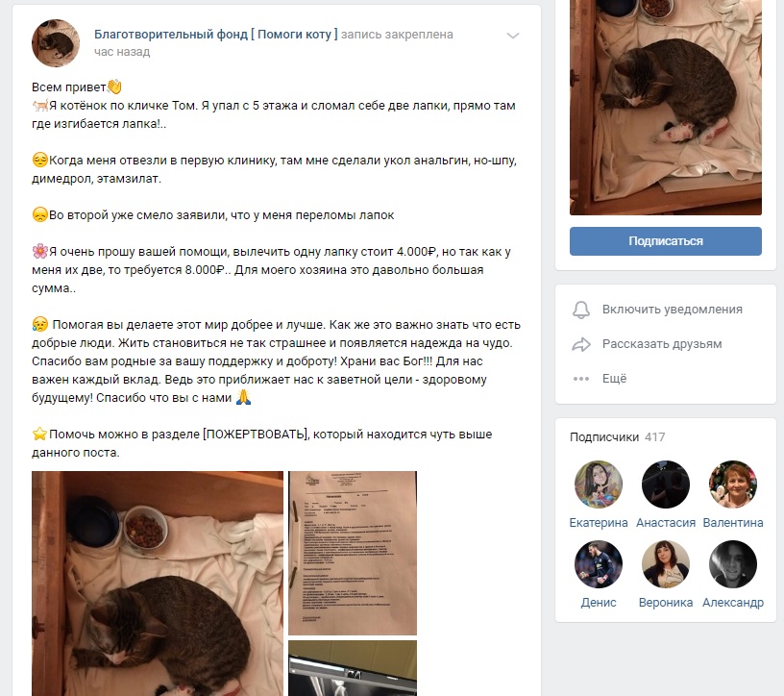Open Вероника's profile avatar

click(x=666, y=564)
